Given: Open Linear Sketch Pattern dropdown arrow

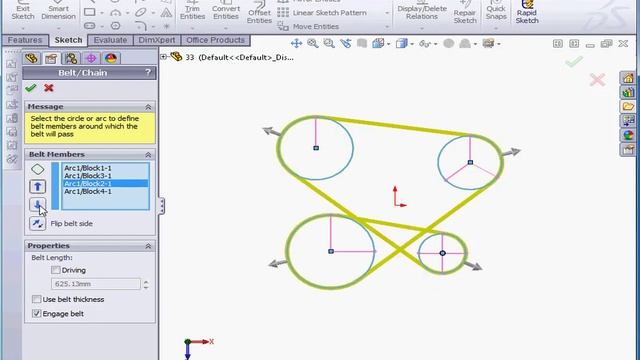Looking at the screenshot, I should click(x=387, y=13).
